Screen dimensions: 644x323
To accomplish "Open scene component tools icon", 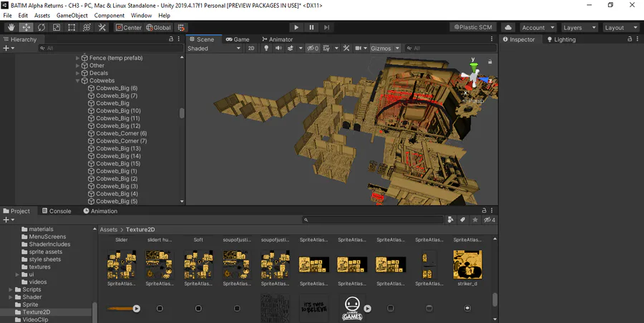I will (x=346, y=48).
